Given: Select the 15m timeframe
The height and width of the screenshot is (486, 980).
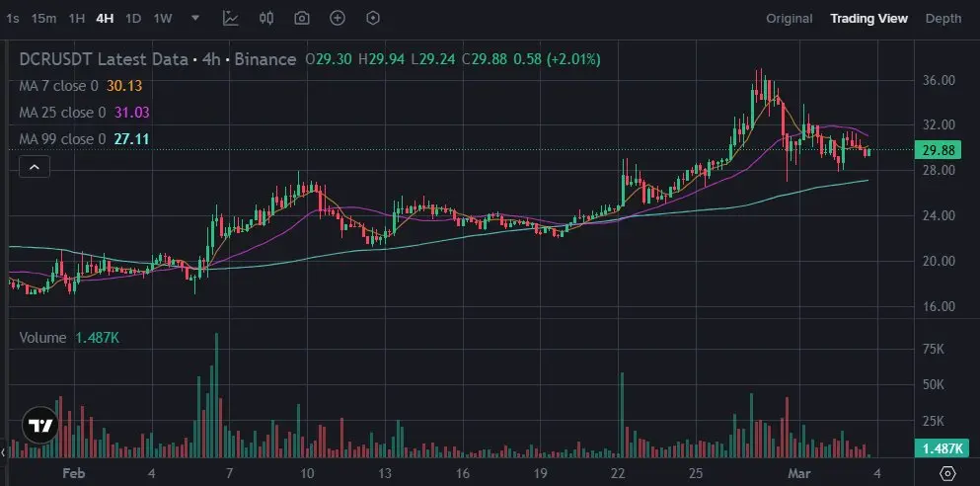Looking at the screenshot, I should point(43,18).
